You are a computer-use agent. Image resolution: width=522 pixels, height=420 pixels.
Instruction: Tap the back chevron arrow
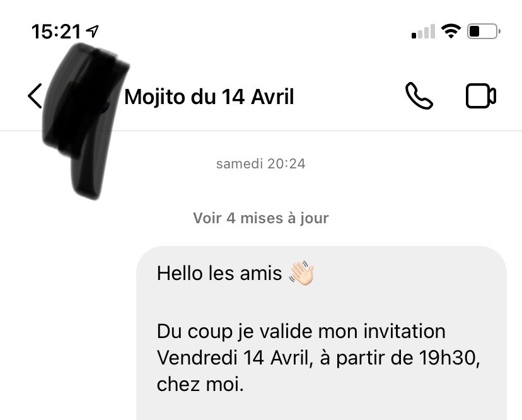tap(35, 96)
